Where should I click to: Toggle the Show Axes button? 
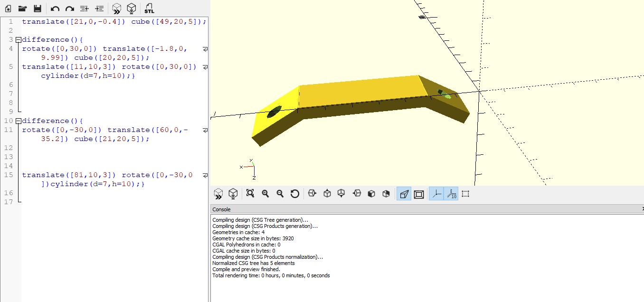(436, 194)
